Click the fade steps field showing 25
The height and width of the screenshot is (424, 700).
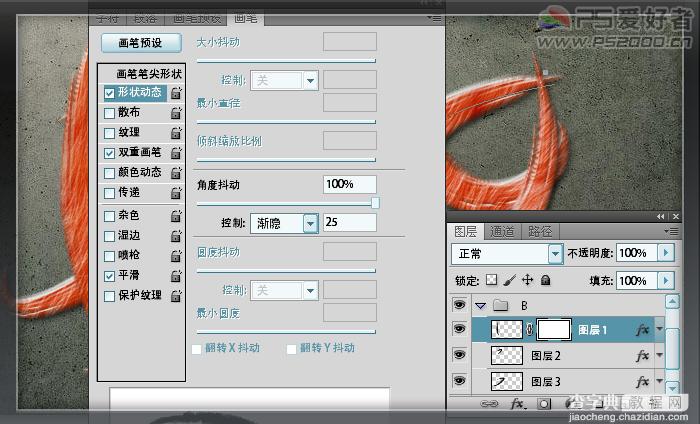pyautogui.click(x=350, y=222)
